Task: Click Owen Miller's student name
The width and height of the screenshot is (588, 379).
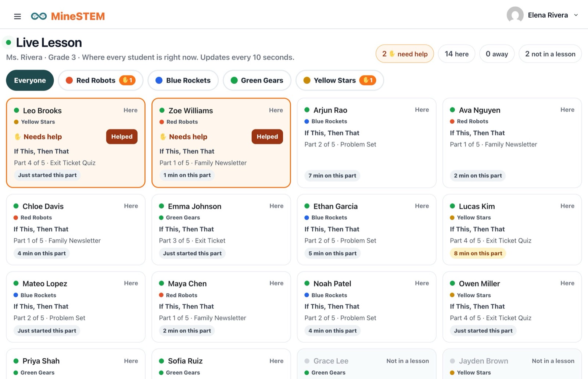Action: (x=479, y=283)
